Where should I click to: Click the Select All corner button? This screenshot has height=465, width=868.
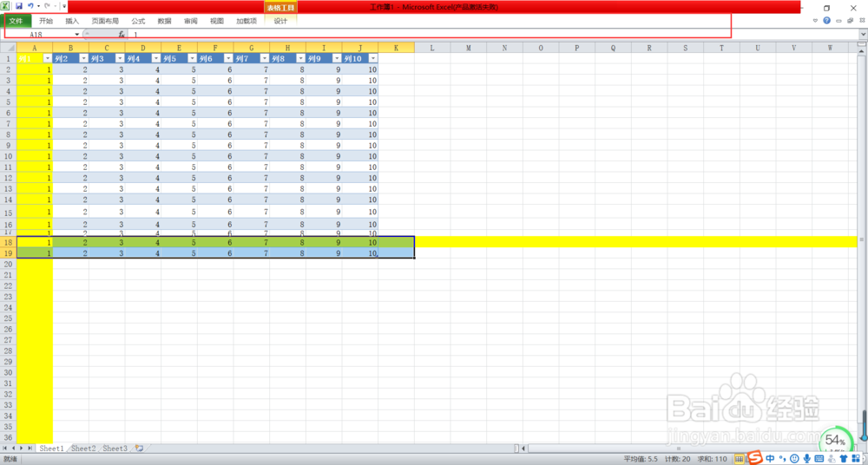(x=9, y=48)
